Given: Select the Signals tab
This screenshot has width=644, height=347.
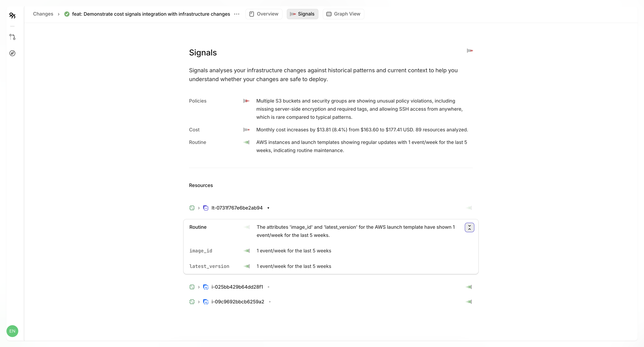Looking at the screenshot, I should pos(302,14).
